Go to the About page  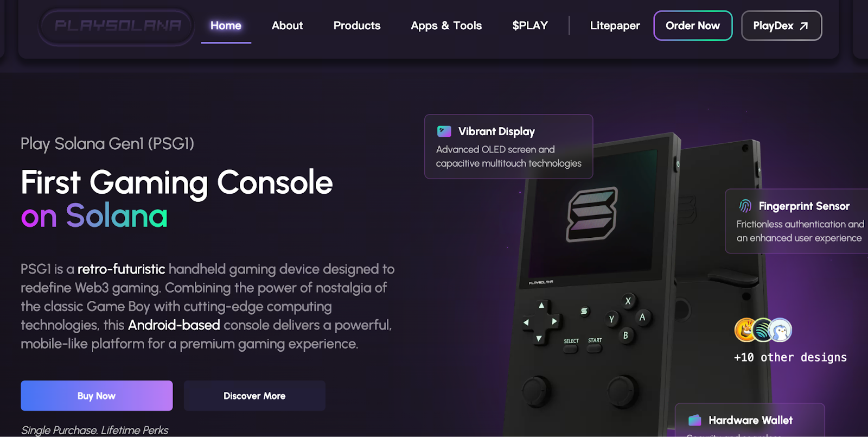287,26
